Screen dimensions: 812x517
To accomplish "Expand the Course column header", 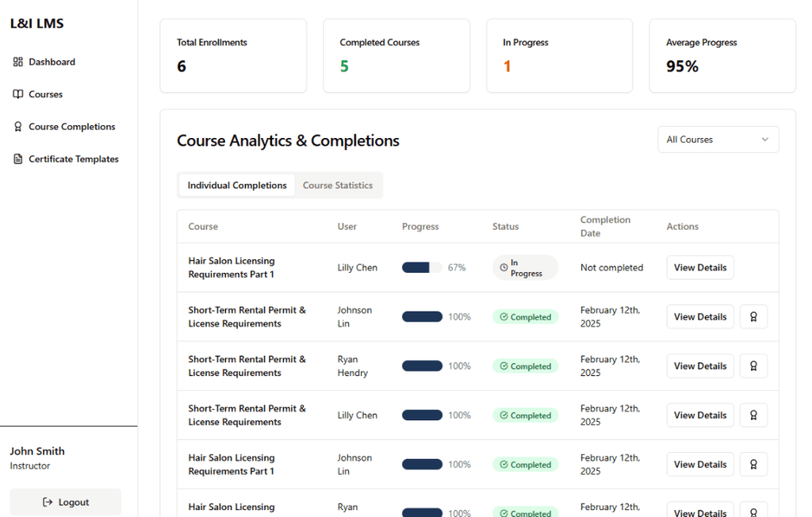I will pos(203,226).
